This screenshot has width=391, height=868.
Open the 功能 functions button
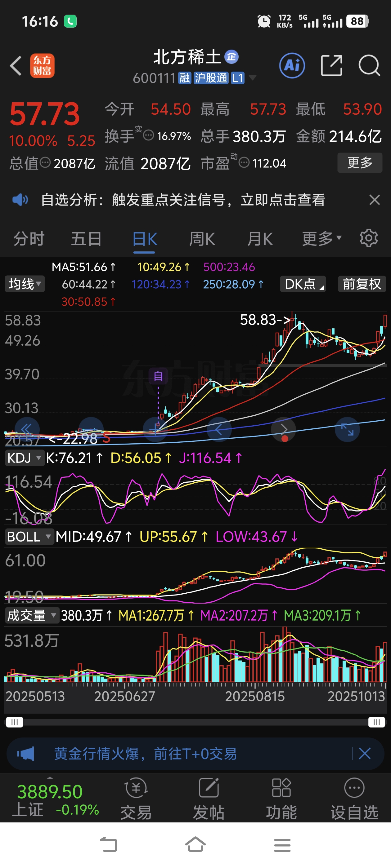click(x=281, y=799)
